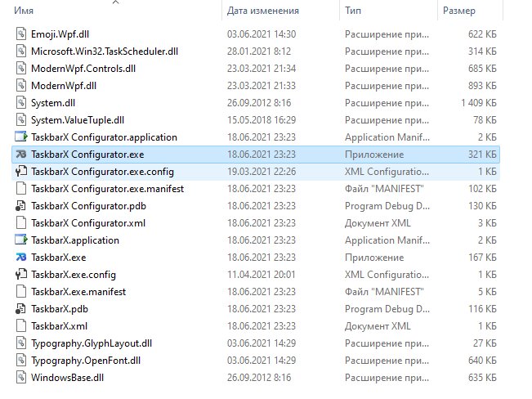Viewport: 532px width, 399px height.
Task: Click the sort arrow above Имя column
Action: tap(116, 2)
